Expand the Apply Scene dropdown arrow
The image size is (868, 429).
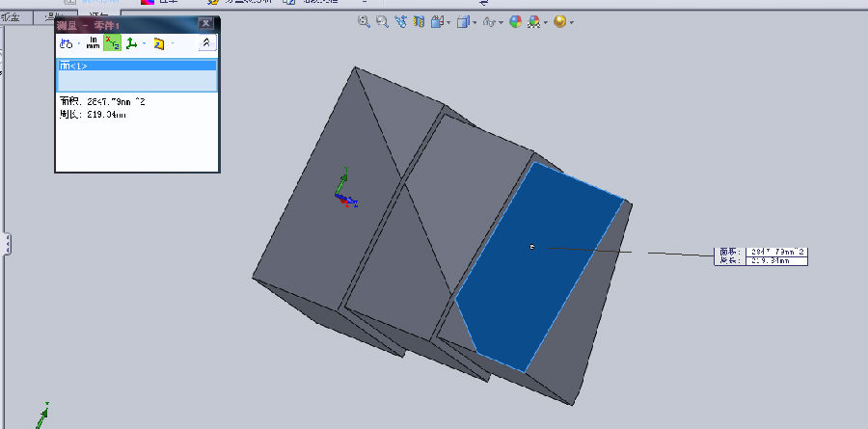click(x=546, y=22)
